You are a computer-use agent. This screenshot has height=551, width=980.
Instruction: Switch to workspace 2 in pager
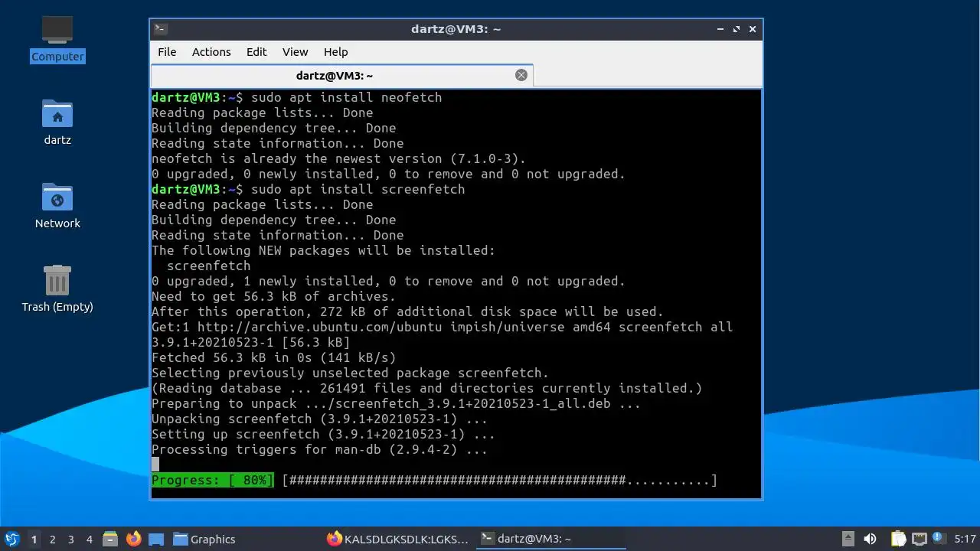pos(52,539)
